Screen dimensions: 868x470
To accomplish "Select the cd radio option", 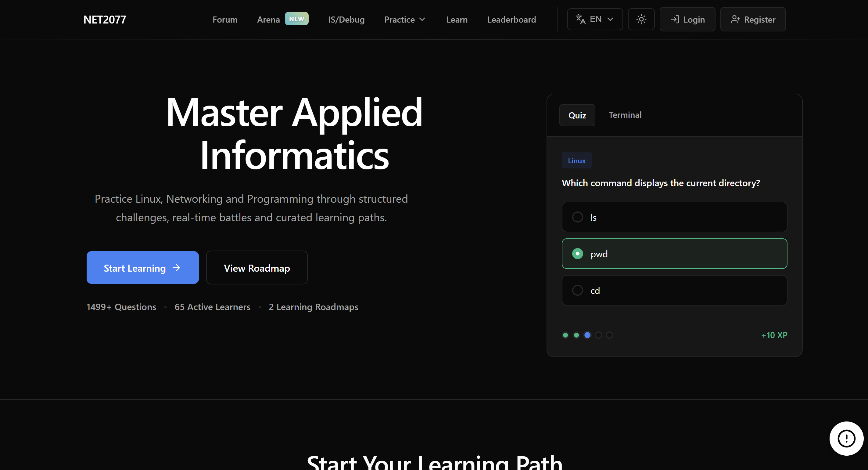I will point(578,290).
